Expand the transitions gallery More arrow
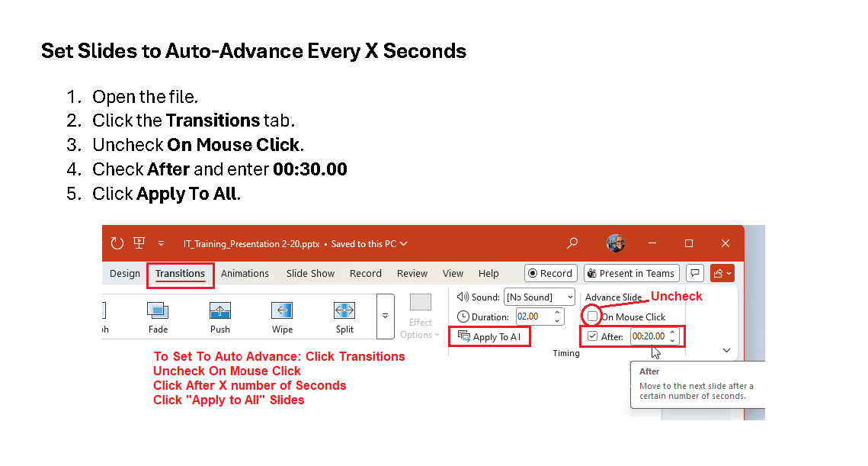The width and height of the screenshot is (868, 466). coord(386,315)
